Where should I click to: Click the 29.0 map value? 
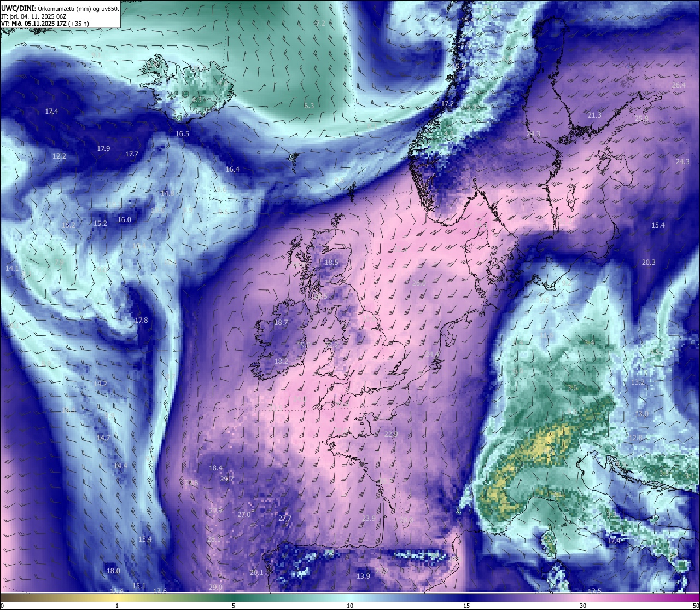click(215, 587)
